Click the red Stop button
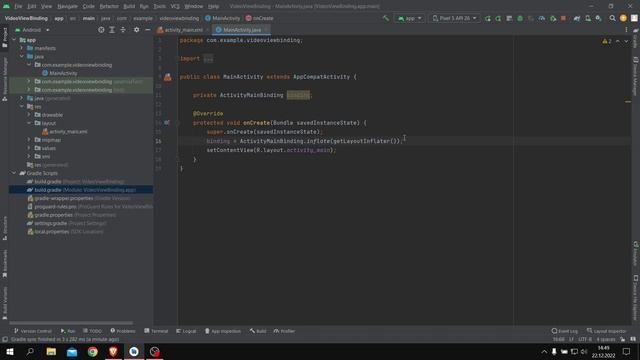 [563, 18]
